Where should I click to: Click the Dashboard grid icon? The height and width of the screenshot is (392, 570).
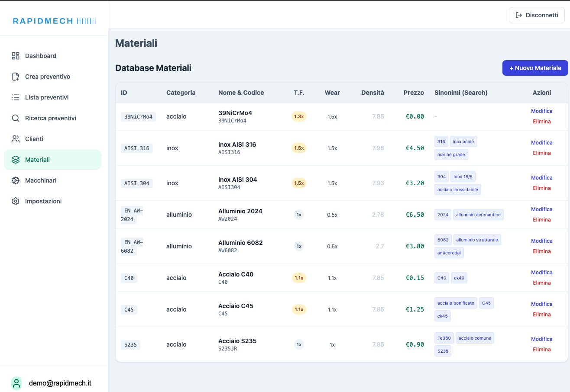coord(16,56)
